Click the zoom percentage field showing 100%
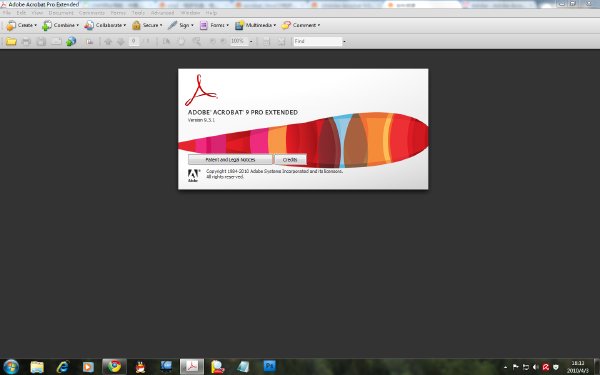This screenshot has width=600, height=375. click(x=239, y=41)
